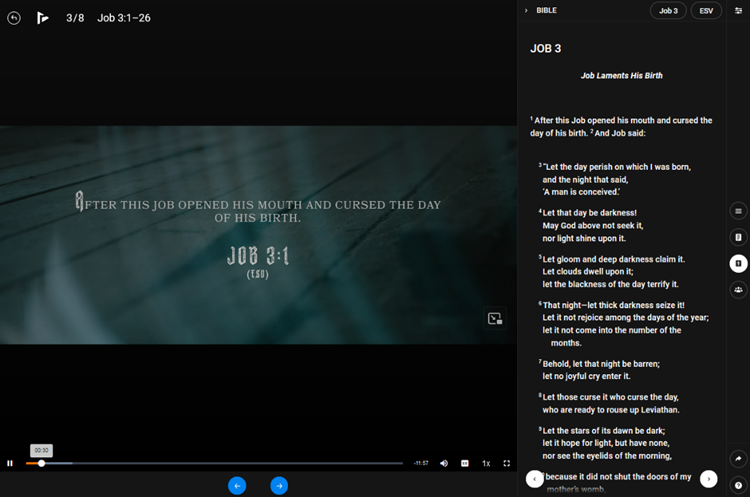The height and width of the screenshot is (497, 750).
Task: Click the 'Job 3:1–26' title text
Action: [x=124, y=18]
